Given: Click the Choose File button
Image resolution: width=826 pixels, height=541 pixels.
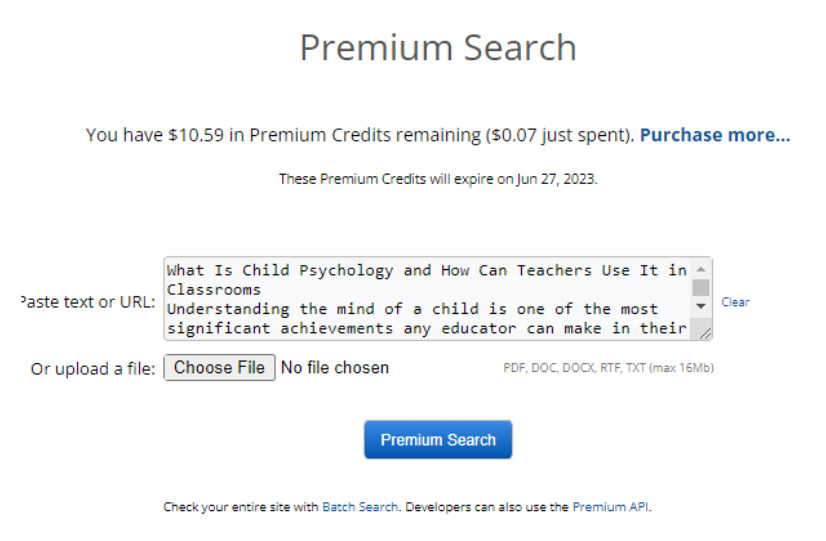Looking at the screenshot, I should click(219, 367).
